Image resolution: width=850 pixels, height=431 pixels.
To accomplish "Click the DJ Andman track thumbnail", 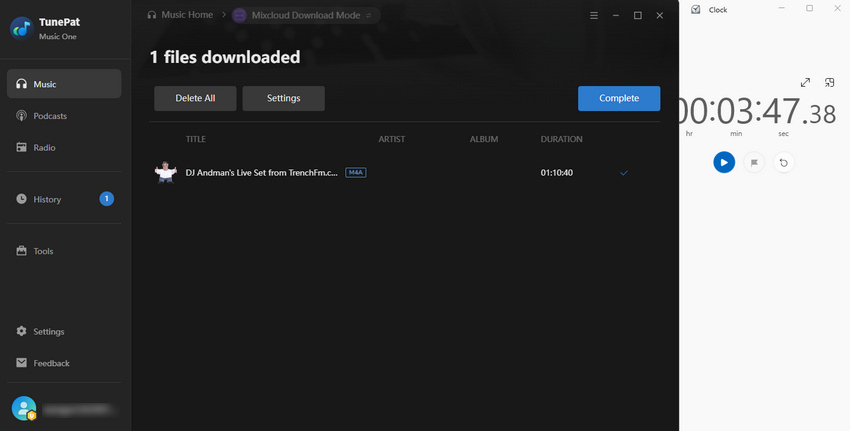I will 165,172.
